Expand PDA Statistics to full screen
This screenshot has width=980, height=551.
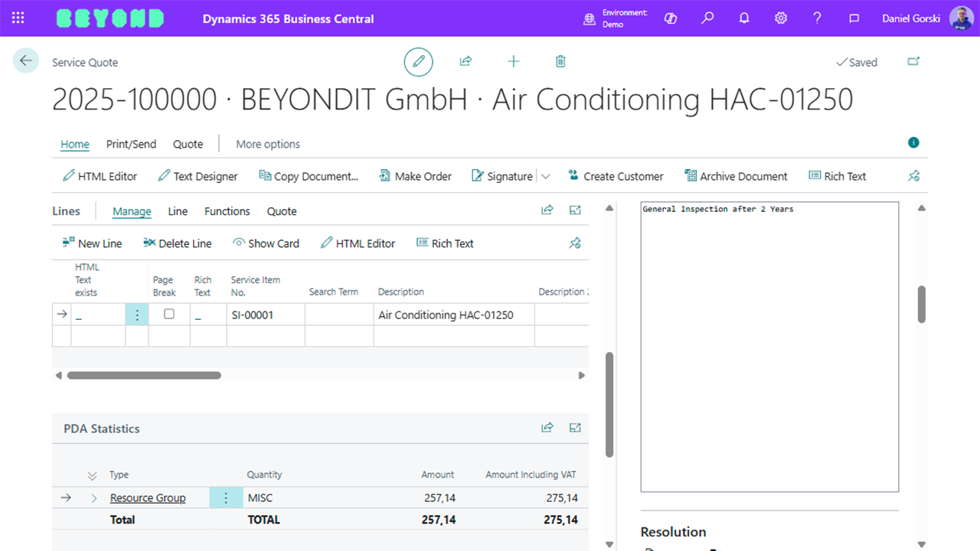coord(575,429)
